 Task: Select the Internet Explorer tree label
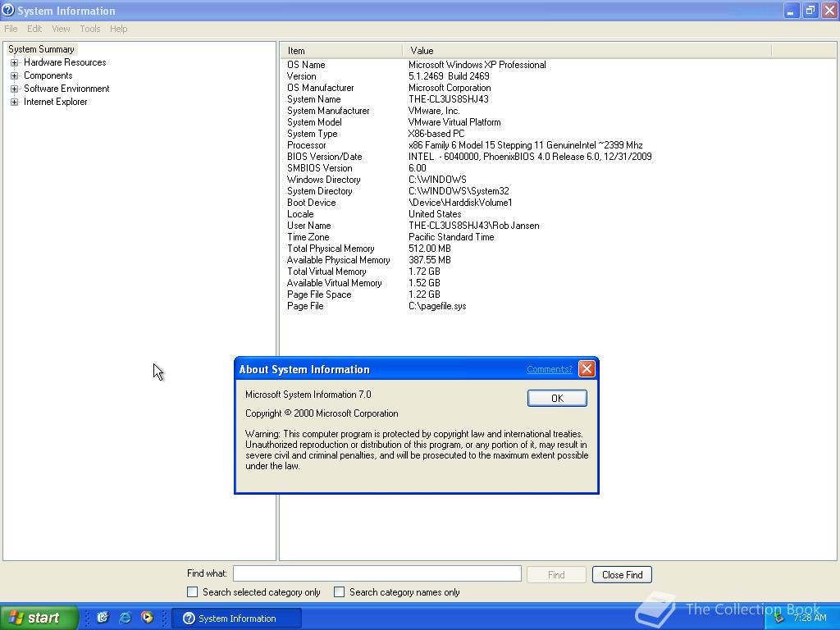[x=55, y=102]
